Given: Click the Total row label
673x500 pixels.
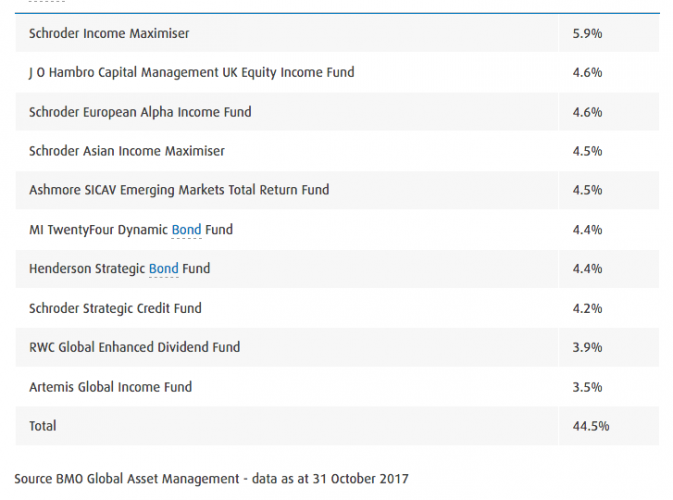Looking at the screenshot, I should coord(42,426).
